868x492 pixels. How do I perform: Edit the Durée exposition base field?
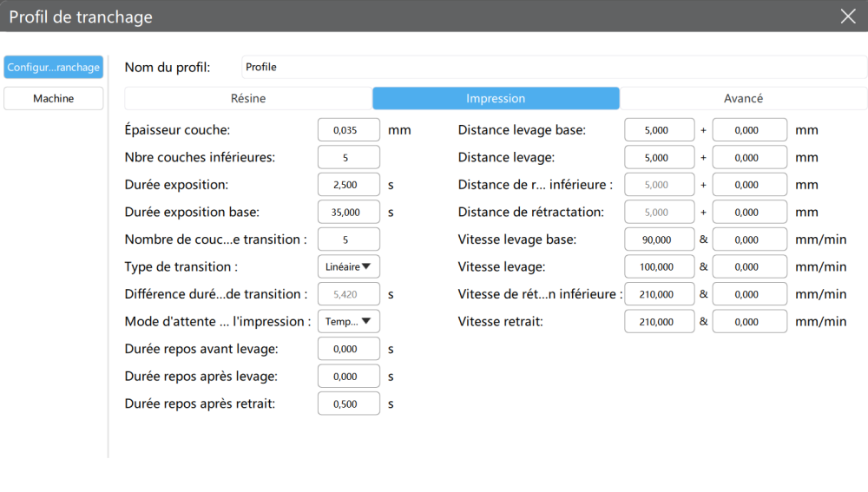(349, 212)
